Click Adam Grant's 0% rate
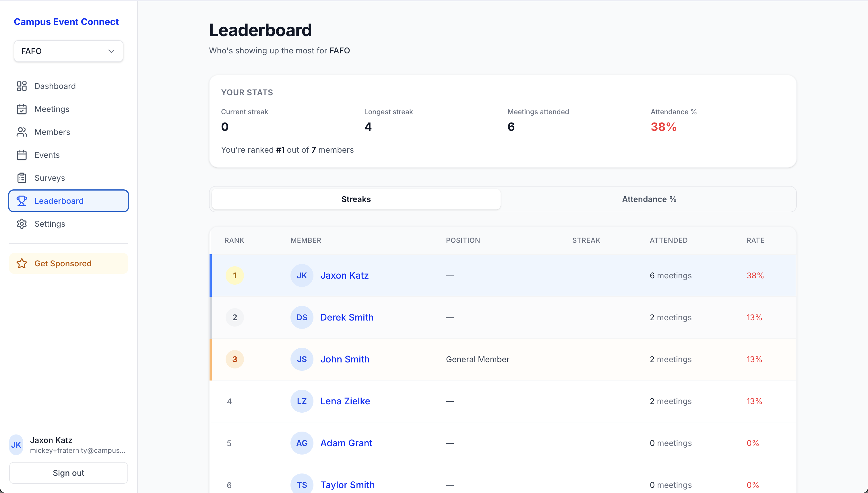The image size is (868, 493). pos(753,443)
